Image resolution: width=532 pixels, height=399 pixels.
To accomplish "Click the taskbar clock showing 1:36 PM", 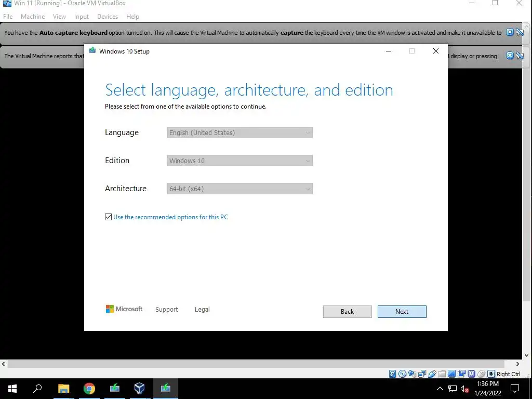I will pyautogui.click(x=488, y=389).
